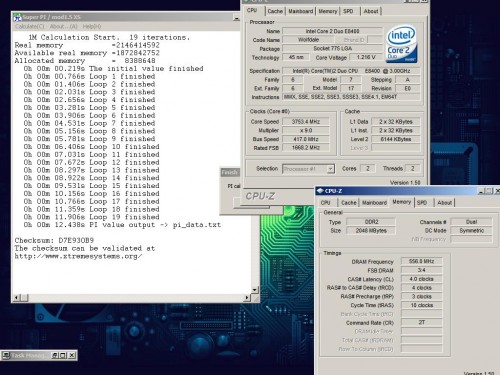Open the Help menu in Super PI

(92, 26)
